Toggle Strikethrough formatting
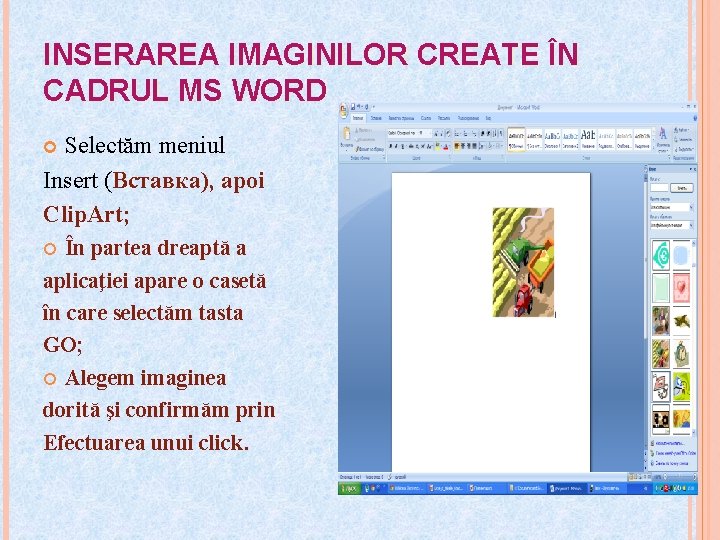The height and width of the screenshot is (540, 720). [411, 146]
